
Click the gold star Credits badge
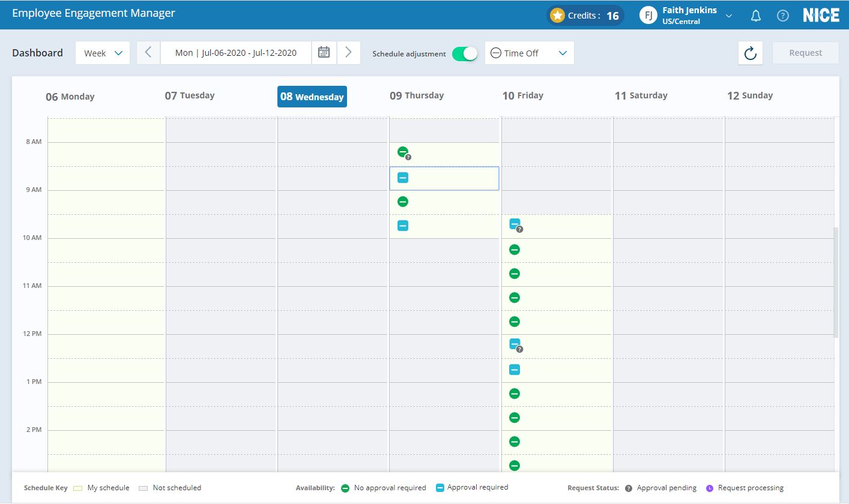tap(558, 16)
